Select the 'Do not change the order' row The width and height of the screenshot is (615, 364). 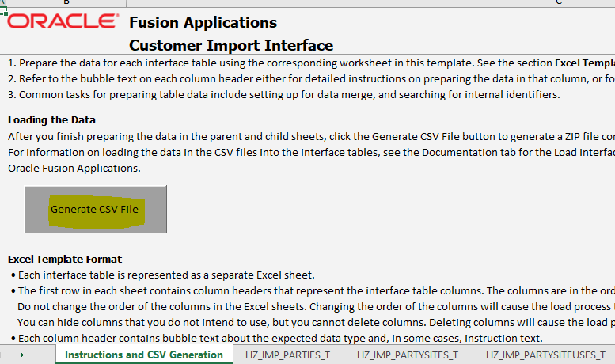coord(316,307)
